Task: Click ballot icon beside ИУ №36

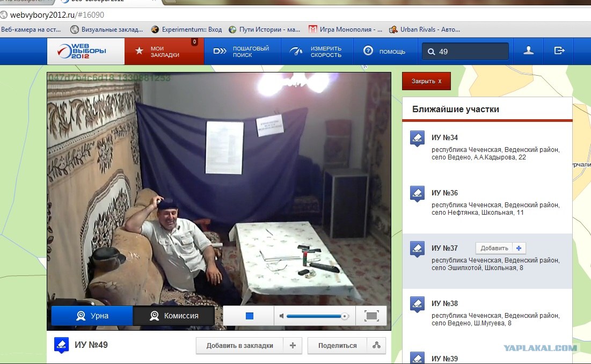Action: tap(417, 194)
